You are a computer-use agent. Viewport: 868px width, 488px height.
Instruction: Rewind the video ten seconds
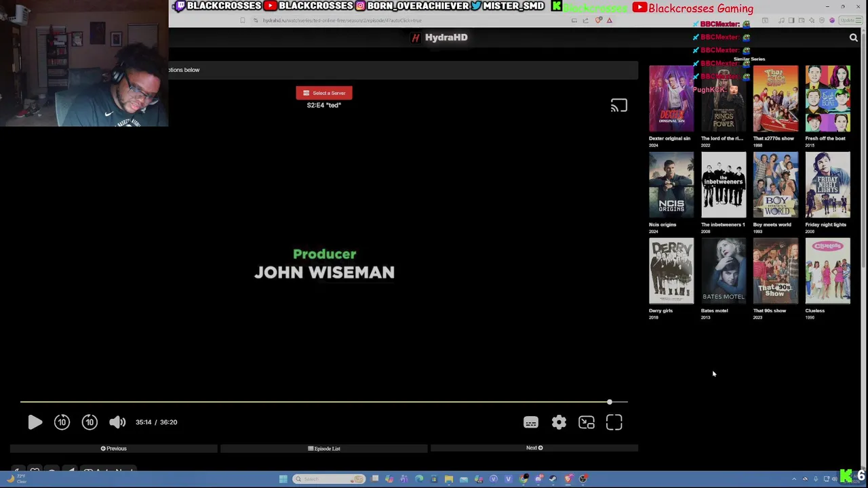[x=62, y=422]
